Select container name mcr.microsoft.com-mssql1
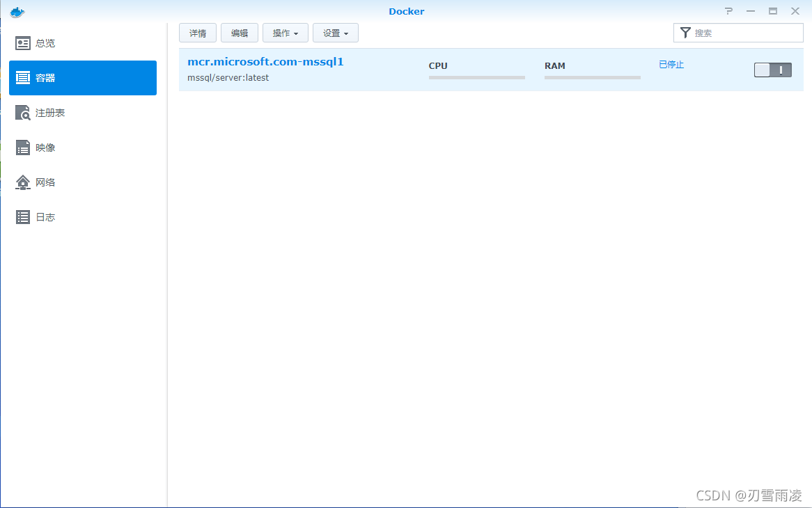Image resolution: width=812 pixels, height=508 pixels. pos(265,61)
